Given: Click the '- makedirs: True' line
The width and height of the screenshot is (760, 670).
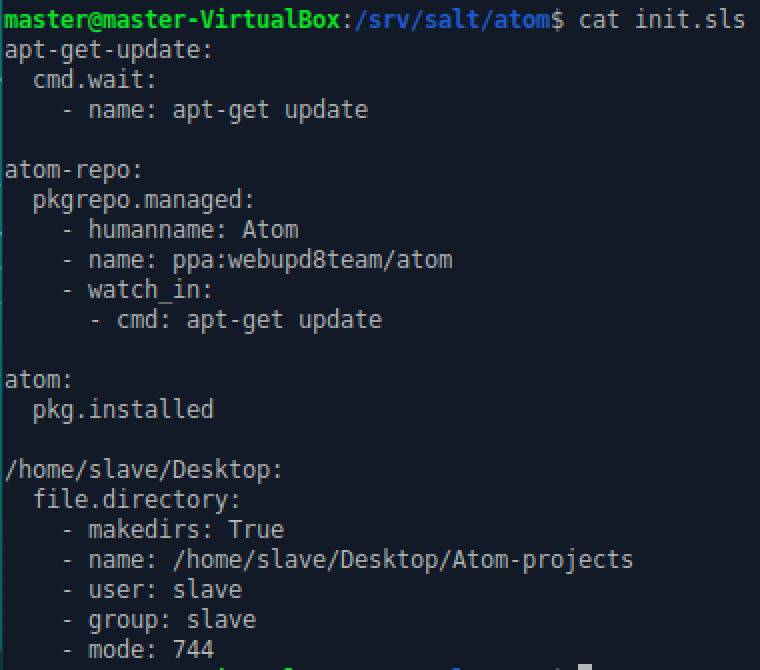Looking at the screenshot, I should pos(172,529).
